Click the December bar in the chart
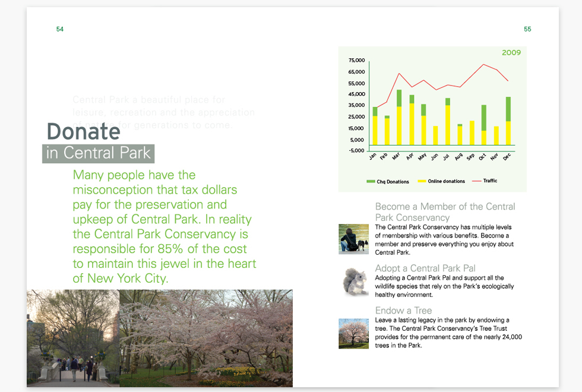582x392 pixels. pos(508,121)
